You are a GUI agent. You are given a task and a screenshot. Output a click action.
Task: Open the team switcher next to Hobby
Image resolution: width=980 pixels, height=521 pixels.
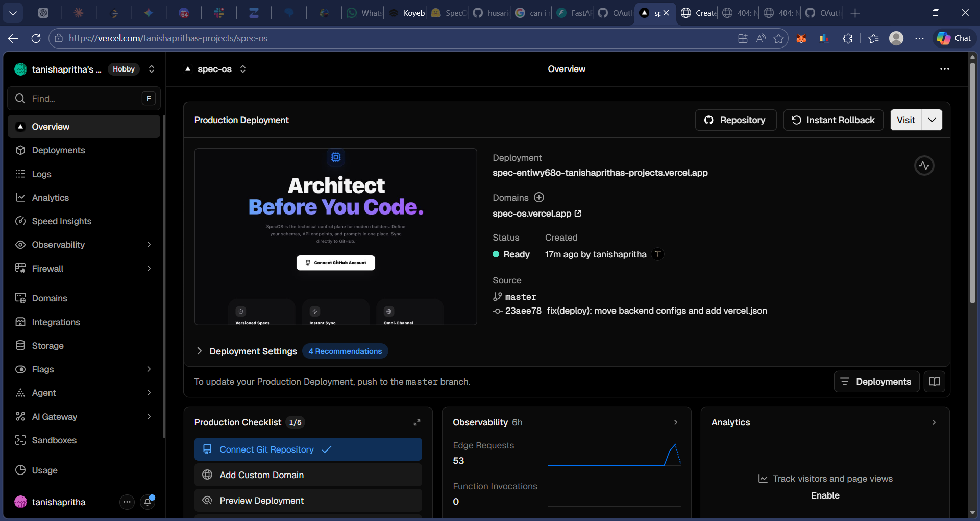[152, 69]
